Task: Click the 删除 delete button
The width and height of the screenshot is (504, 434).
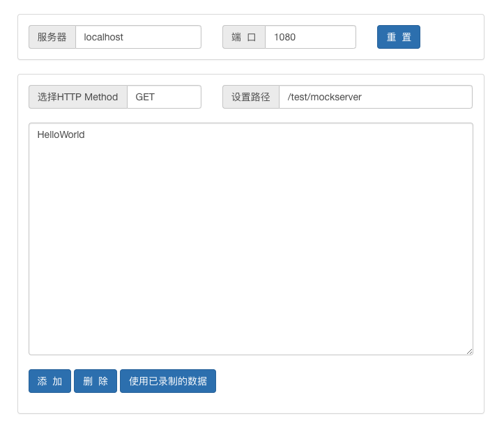Action: coord(96,381)
